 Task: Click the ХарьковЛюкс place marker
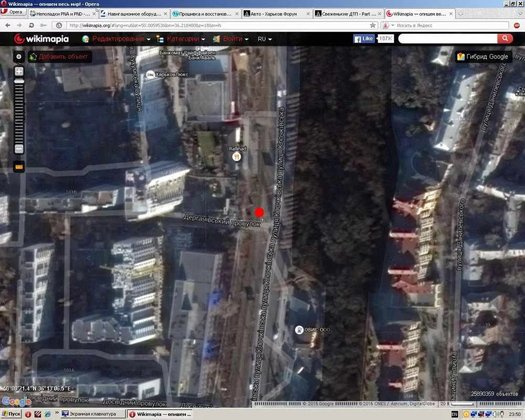[150, 75]
